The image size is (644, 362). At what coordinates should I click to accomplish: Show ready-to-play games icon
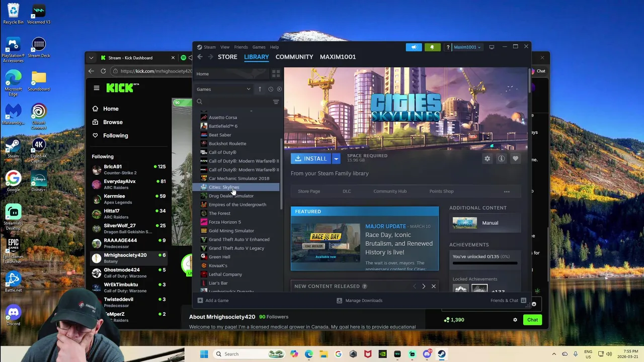point(279,89)
